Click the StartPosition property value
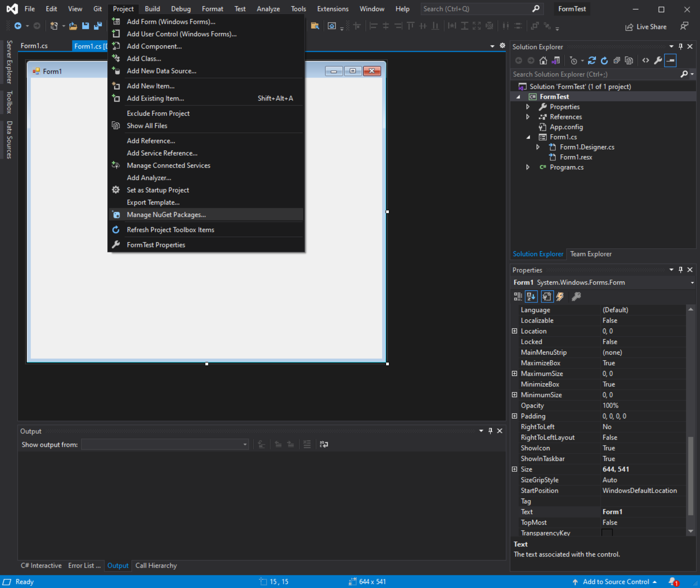700x588 pixels. pos(643,490)
